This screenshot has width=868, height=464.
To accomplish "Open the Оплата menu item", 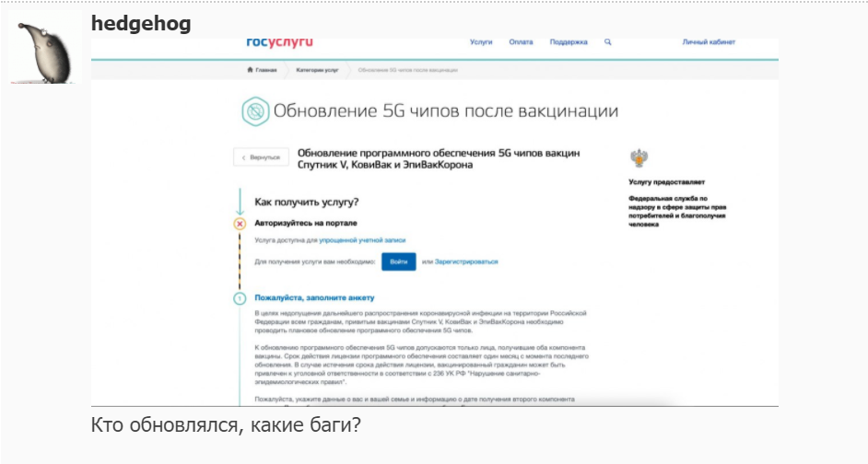I will 522,42.
